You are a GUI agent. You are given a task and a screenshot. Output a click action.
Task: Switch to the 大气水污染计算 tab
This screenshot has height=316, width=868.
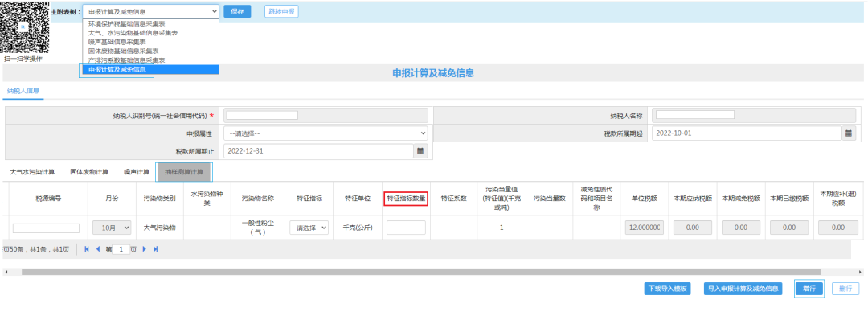click(33, 172)
